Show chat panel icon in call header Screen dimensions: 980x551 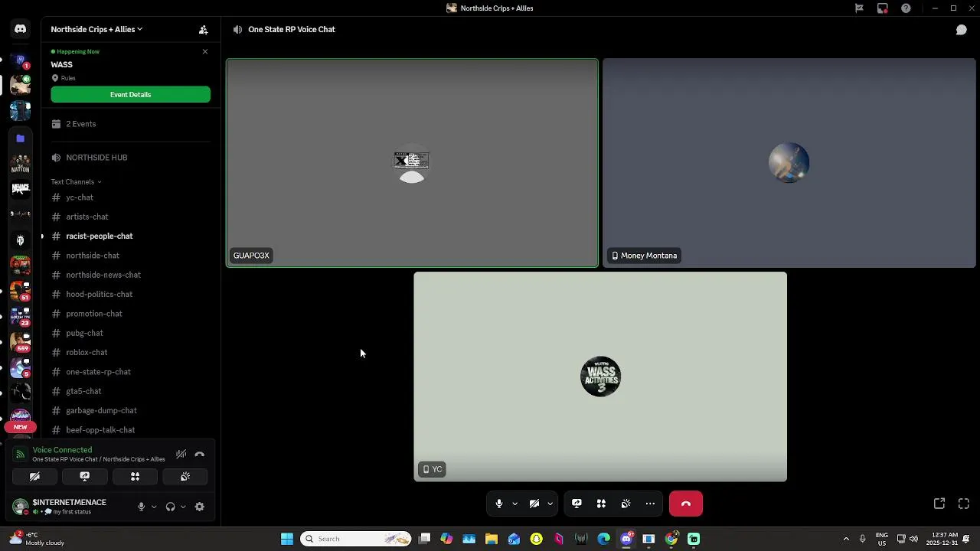[x=961, y=30]
